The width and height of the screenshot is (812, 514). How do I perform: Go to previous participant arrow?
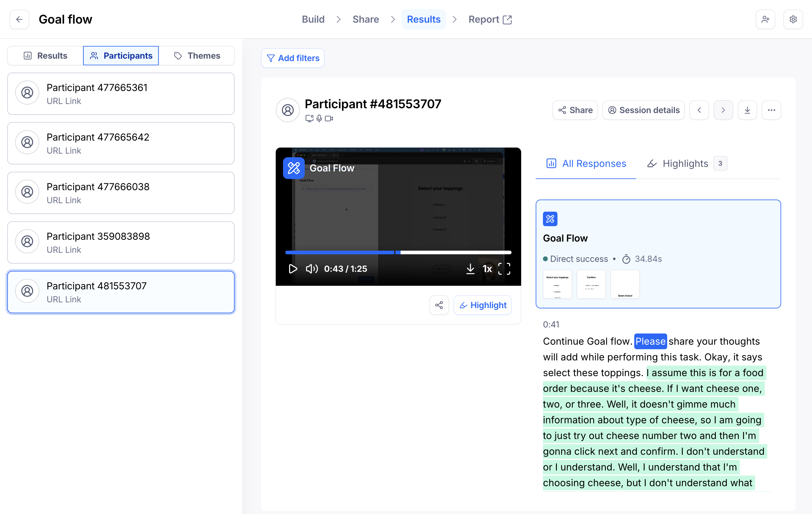pyautogui.click(x=699, y=110)
